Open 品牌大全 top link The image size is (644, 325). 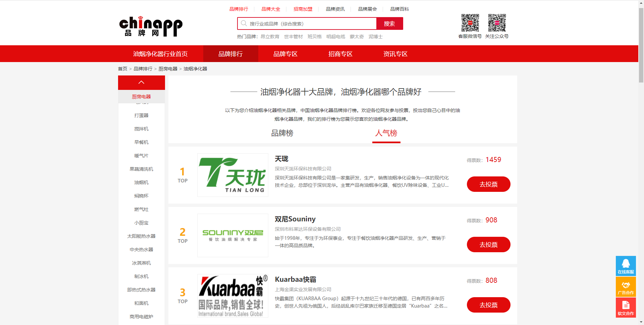271,9
